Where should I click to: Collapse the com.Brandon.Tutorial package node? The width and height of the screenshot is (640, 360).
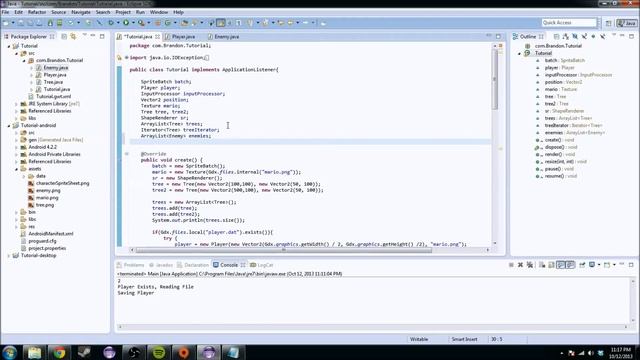(x=24, y=60)
